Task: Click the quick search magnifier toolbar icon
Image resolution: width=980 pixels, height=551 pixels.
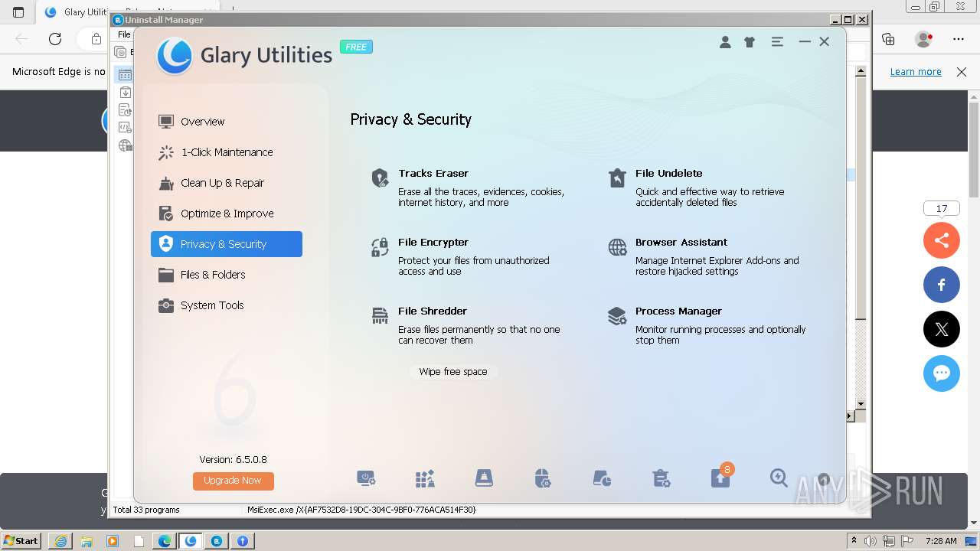Action: pos(779,478)
